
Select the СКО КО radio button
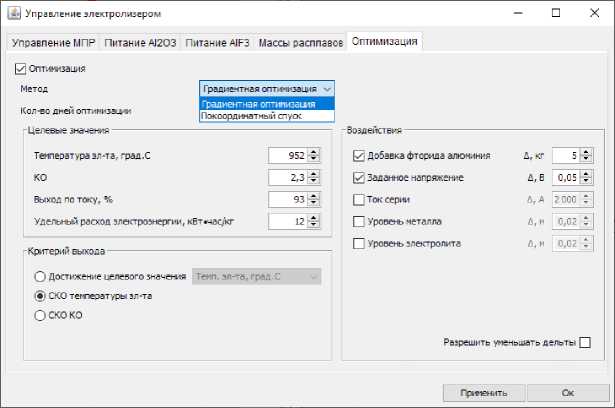pyautogui.click(x=40, y=315)
